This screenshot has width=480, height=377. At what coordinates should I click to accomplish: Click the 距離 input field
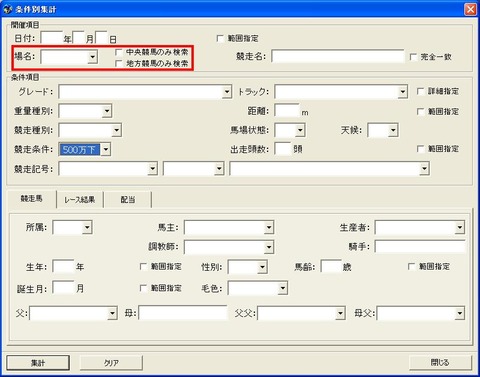pos(287,110)
